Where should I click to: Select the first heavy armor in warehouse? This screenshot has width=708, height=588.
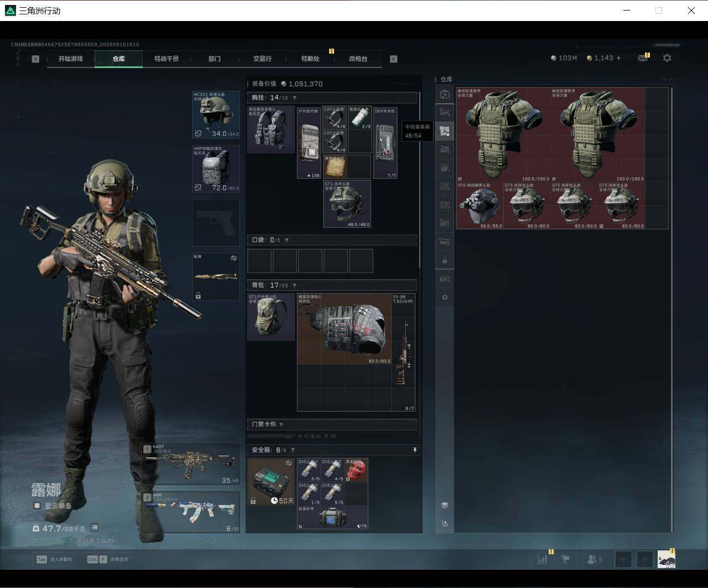click(503, 134)
